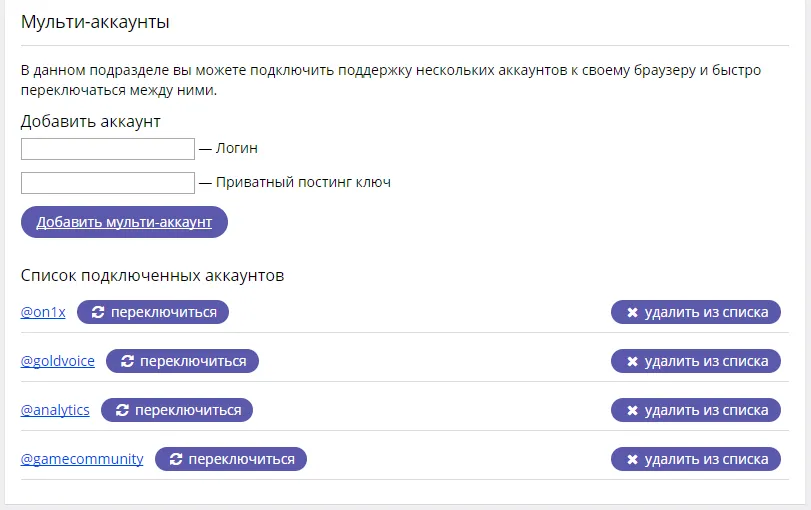Image resolution: width=811 pixels, height=510 pixels.
Task: Click the X icon to remove @analytics
Action: coord(632,410)
